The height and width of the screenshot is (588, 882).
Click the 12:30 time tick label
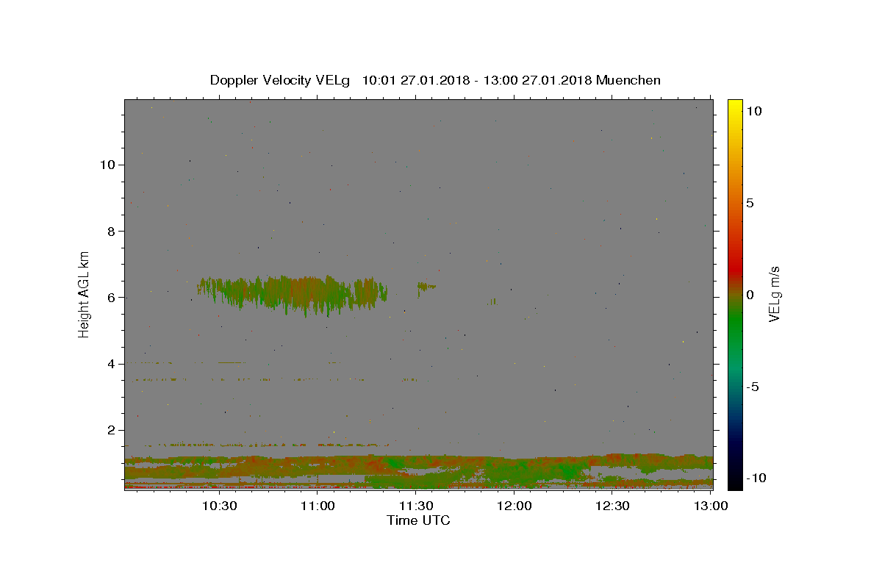click(612, 506)
